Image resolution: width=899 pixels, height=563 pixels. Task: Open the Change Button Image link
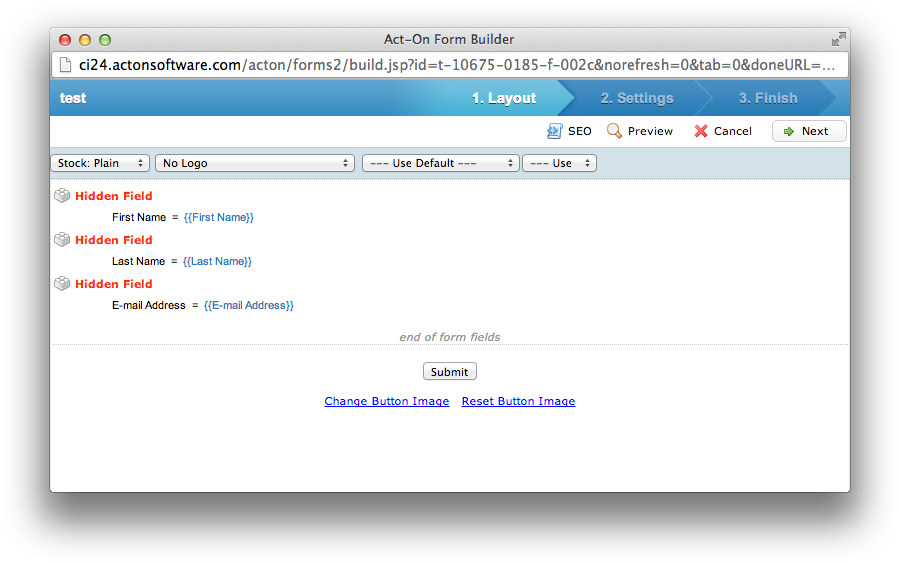387,401
